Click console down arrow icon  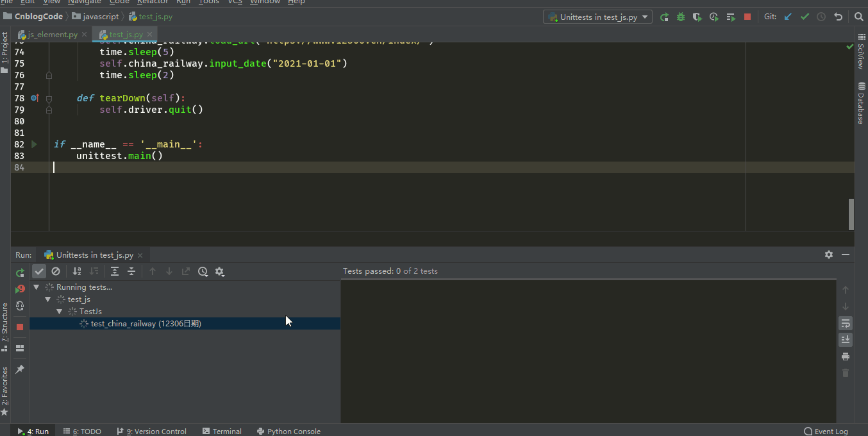click(x=846, y=306)
